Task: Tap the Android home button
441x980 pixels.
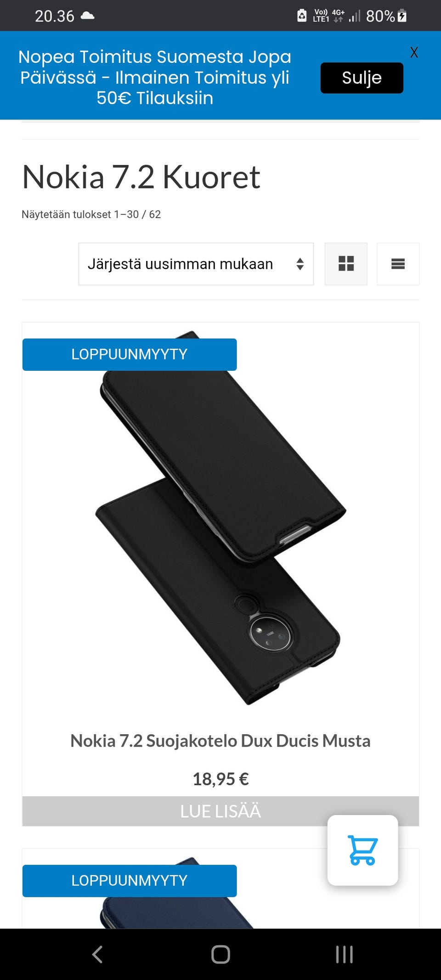Action: click(220, 954)
